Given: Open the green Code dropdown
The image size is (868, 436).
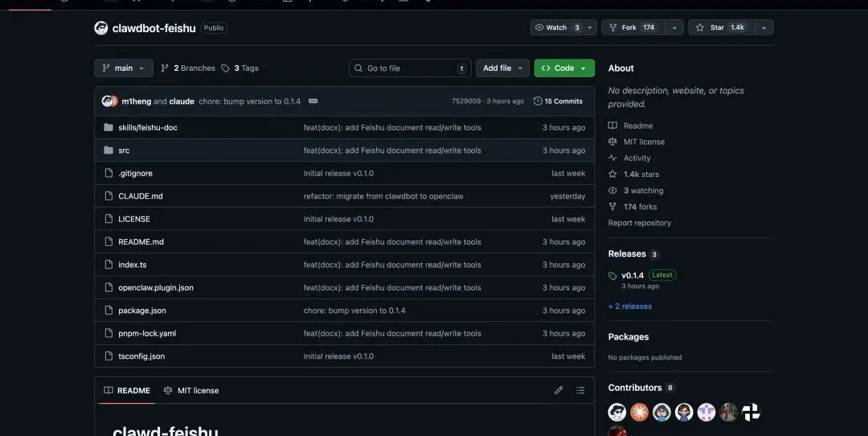Looking at the screenshot, I should pyautogui.click(x=564, y=68).
